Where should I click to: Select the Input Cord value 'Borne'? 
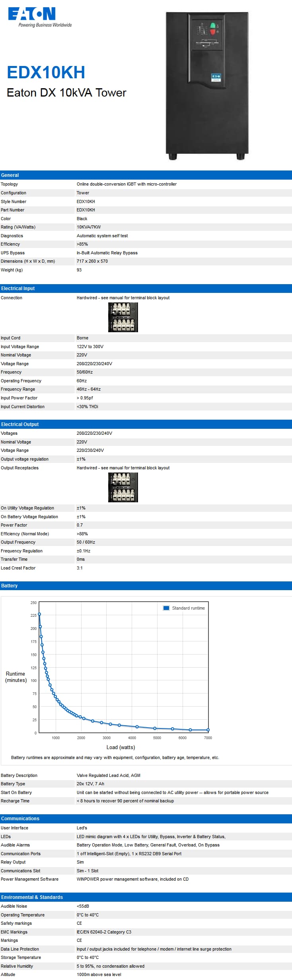82,338
